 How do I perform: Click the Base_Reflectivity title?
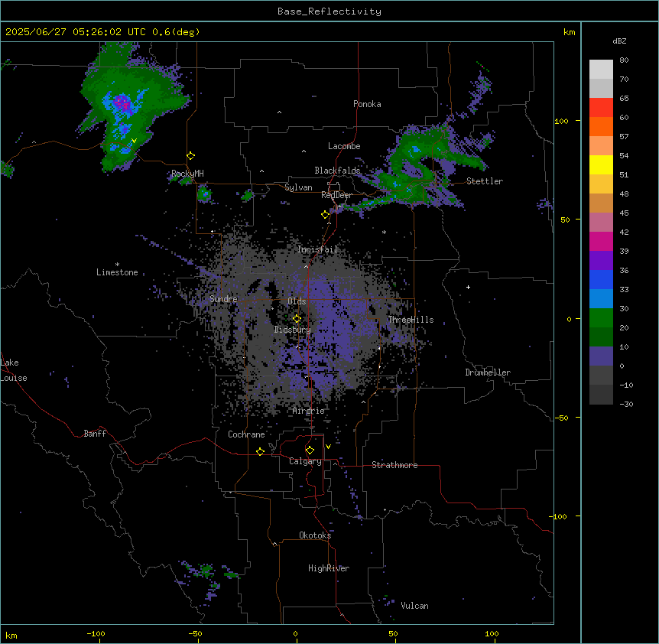[x=329, y=11]
